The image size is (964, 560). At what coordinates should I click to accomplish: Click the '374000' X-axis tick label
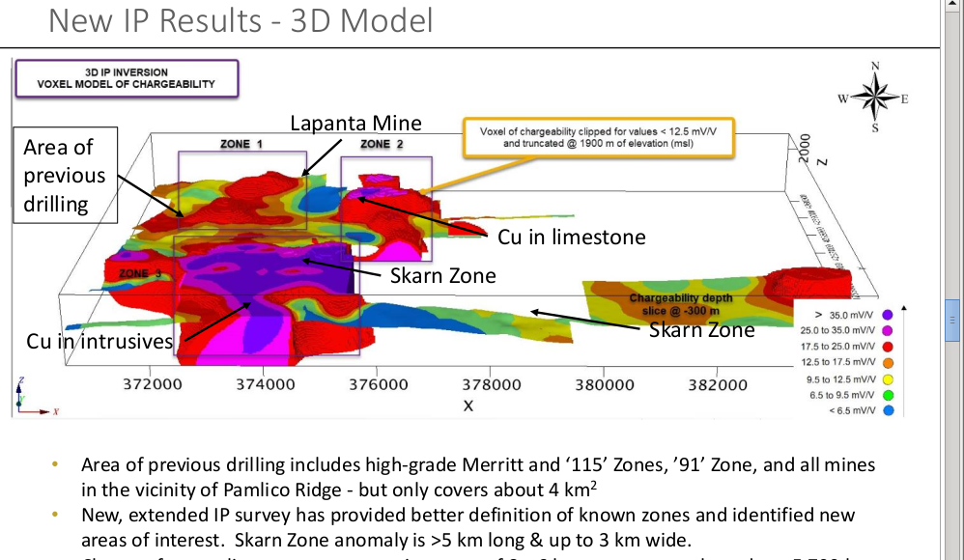pyautogui.click(x=266, y=385)
